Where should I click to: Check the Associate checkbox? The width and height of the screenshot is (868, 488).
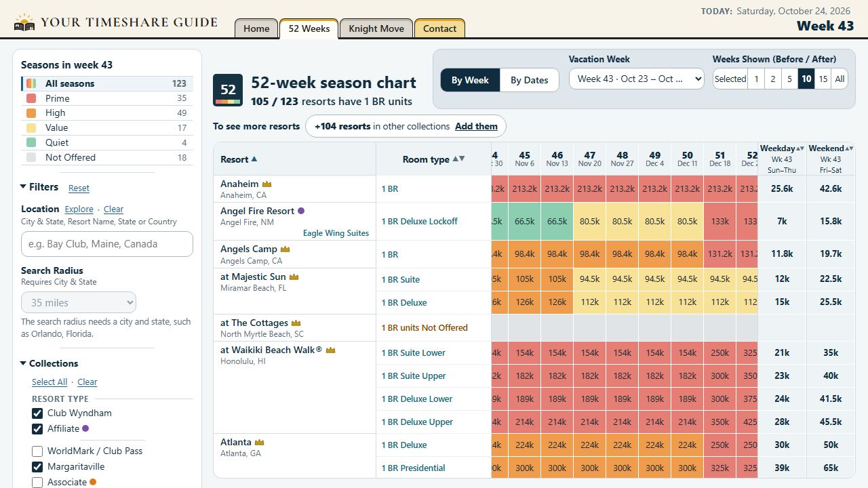point(37,482)
